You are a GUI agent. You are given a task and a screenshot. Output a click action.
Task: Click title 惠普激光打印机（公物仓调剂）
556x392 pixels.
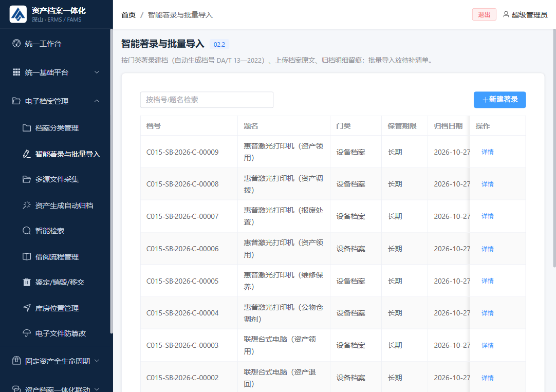coord(283,313)
